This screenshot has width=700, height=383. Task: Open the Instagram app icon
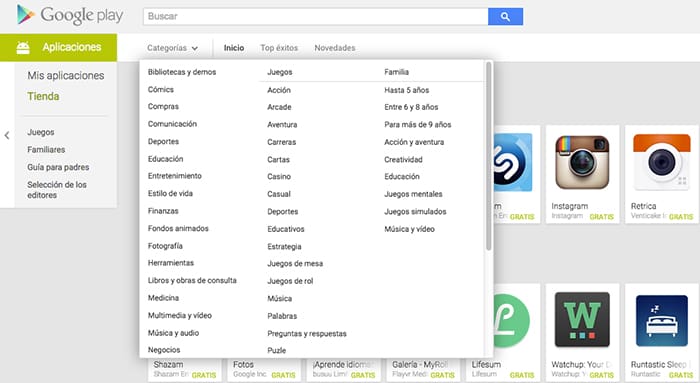582,162
